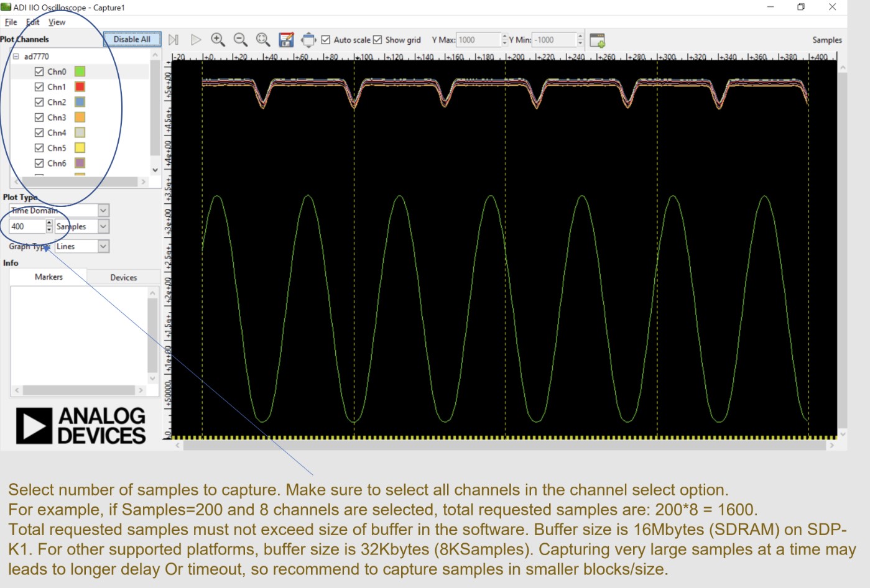Select the Markers tab button
This screenshot has height=588, width=870.
[x=48, y=277]
